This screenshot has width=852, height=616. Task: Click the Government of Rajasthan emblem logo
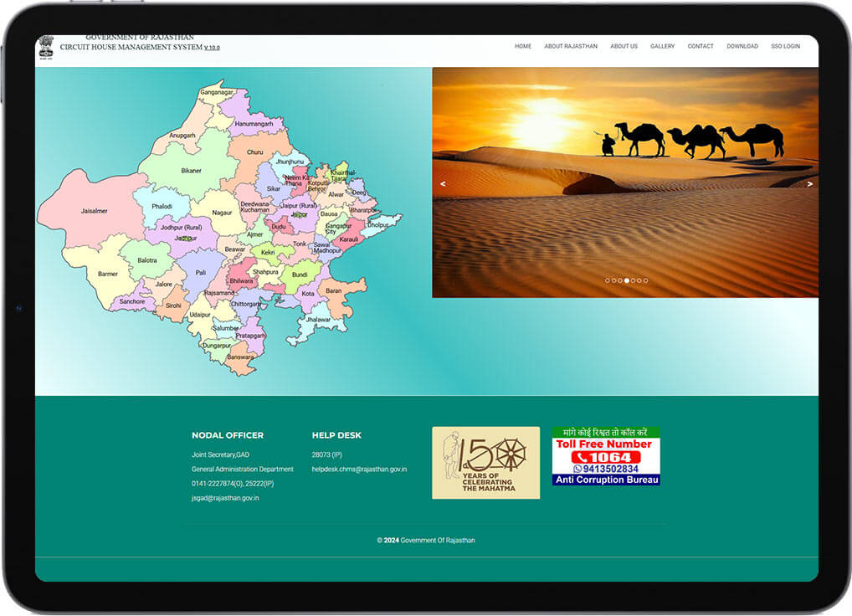tap(45, 48)
